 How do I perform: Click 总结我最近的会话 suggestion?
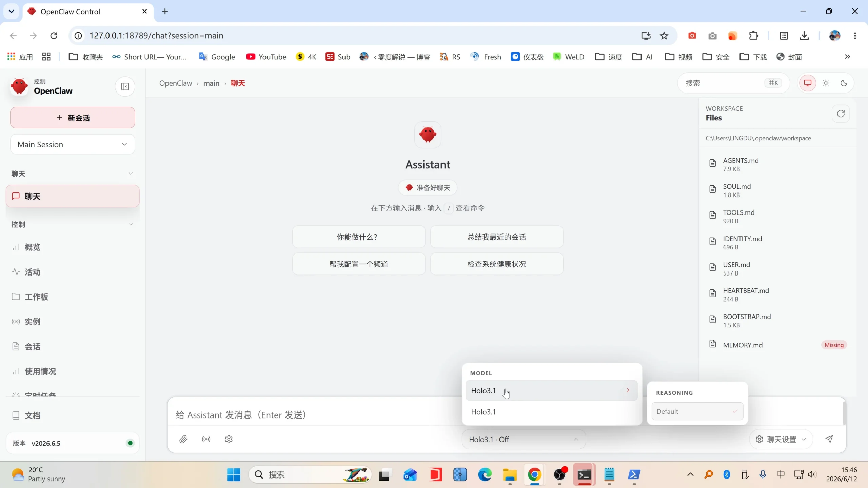(497, 237)
